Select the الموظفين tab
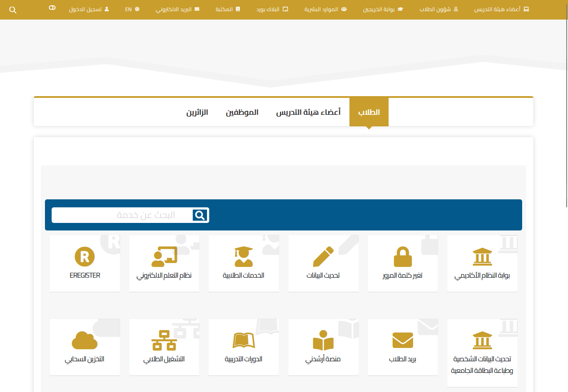 (x=242, y=112)
